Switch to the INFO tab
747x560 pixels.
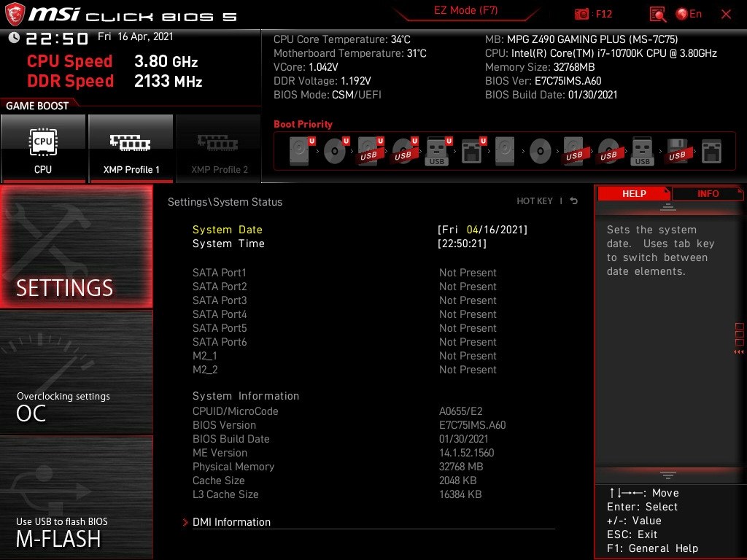[x=707, y=193]
